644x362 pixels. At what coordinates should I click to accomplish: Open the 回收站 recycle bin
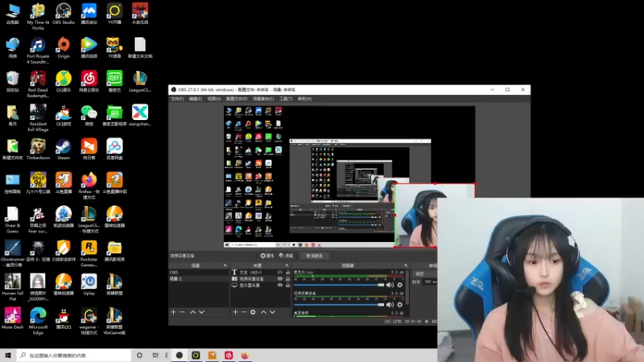pos(13,81)
